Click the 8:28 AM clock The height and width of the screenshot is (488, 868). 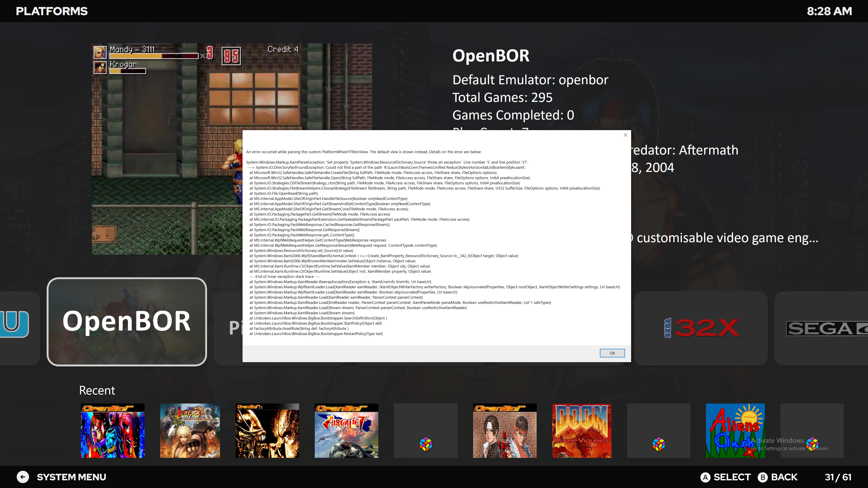(829, 11)
